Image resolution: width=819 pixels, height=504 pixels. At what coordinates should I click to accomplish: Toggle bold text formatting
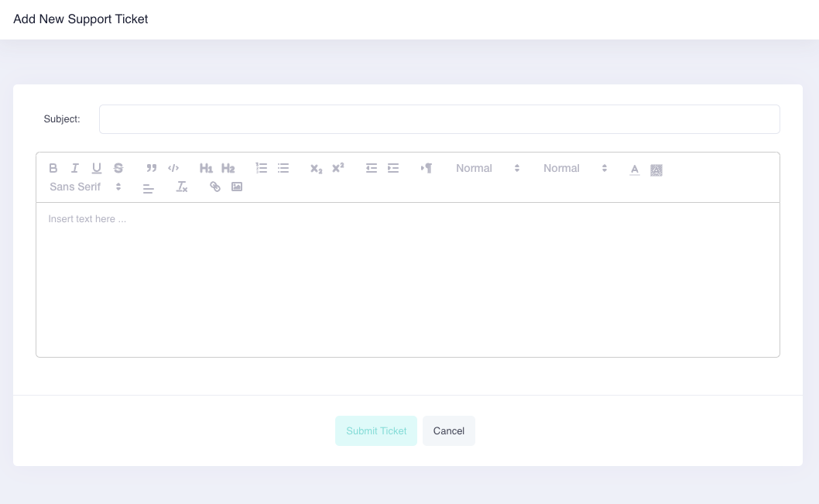pyautogui.click(x=53, y=168)
